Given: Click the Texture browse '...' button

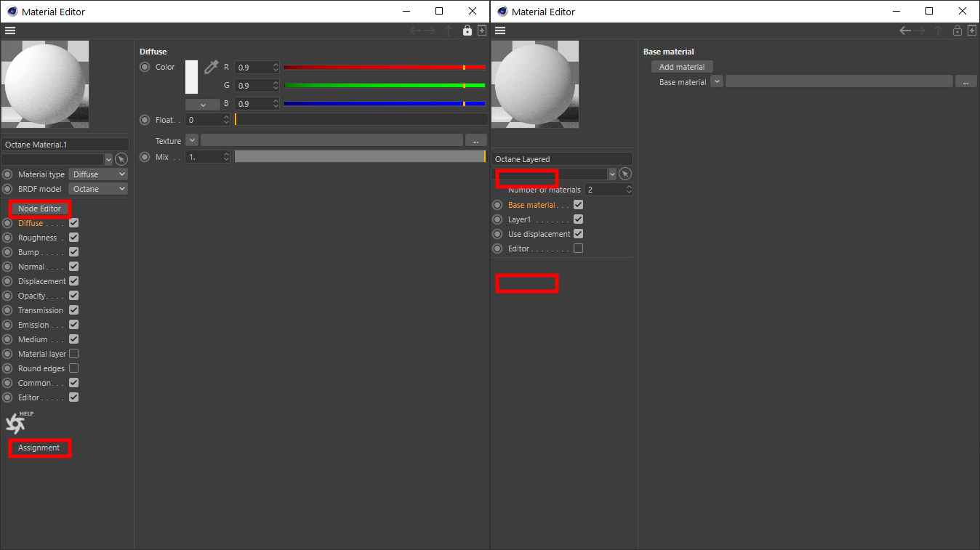Looking at the screenshot, I should 475,140.
